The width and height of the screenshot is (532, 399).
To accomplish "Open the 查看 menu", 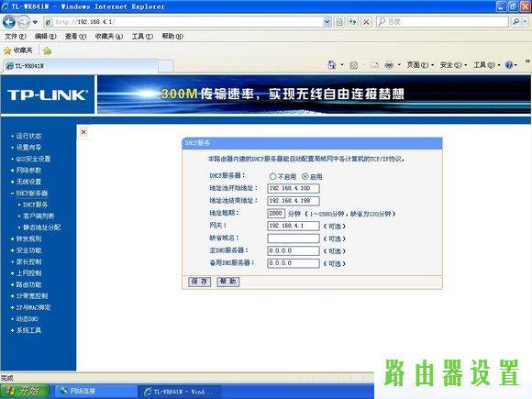I will coord(75,36).
